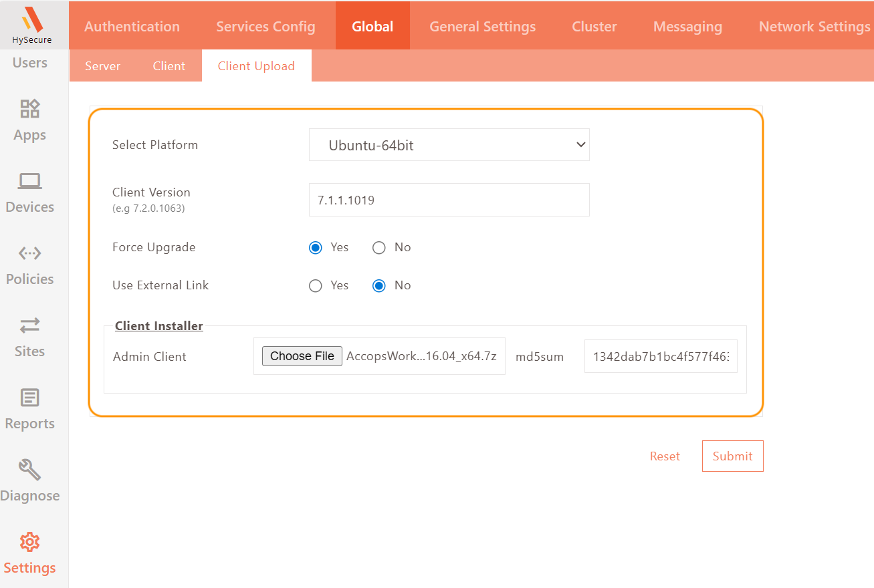Click the Settings gear icon
This screenshot has width=874, height=588.
coord(30,542)
